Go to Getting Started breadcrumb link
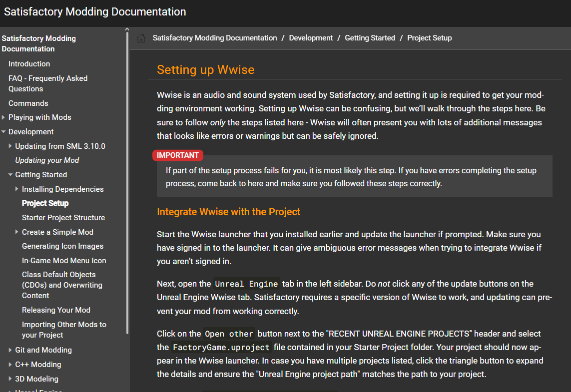Image resolution: width=571 pixels, height=392 pixels. 370,38
